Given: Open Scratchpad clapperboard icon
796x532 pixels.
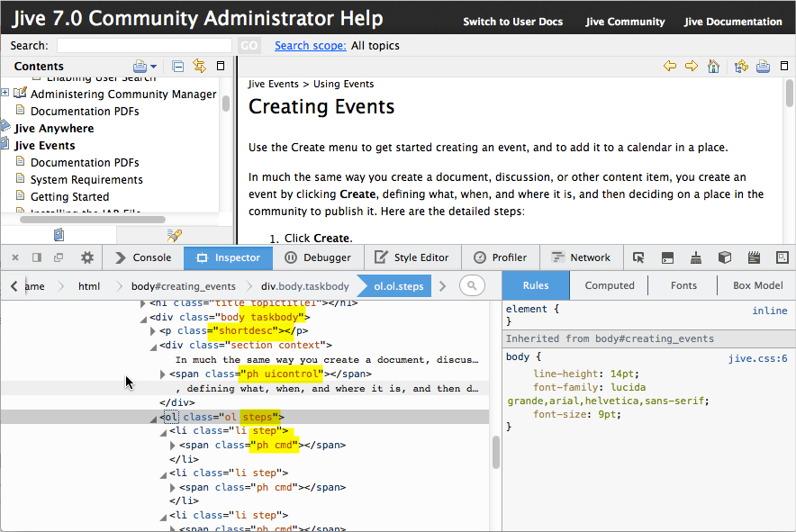Looking at the screenshot, I should 754,257.
